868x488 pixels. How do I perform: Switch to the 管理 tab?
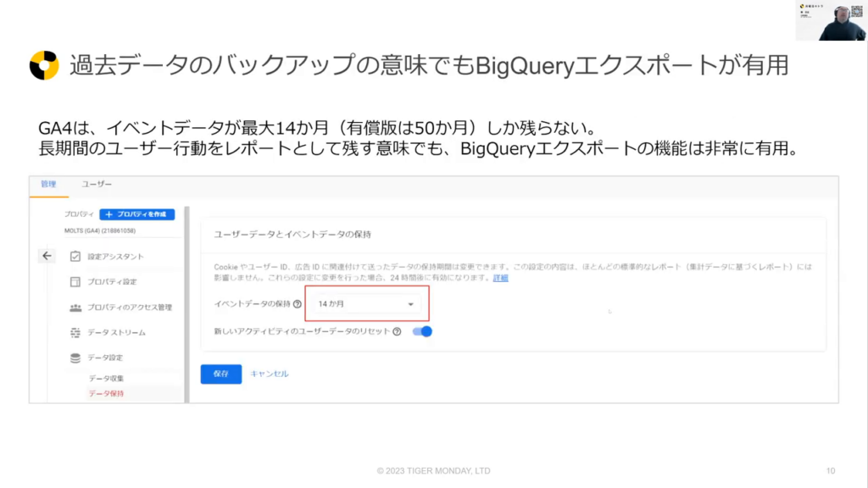50,185
